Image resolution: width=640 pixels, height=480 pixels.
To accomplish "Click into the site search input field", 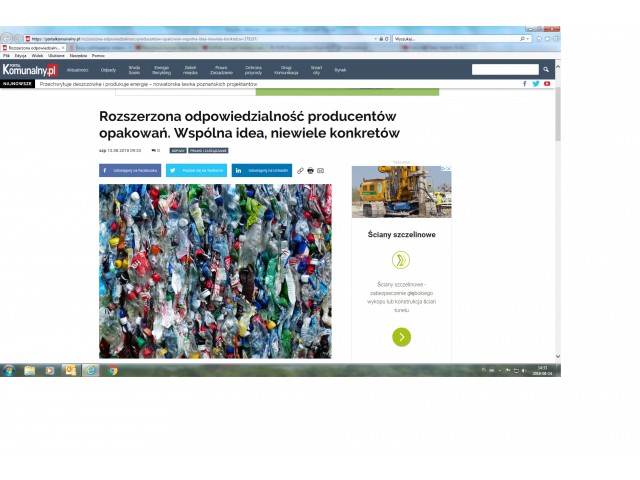I will [503, 70].
